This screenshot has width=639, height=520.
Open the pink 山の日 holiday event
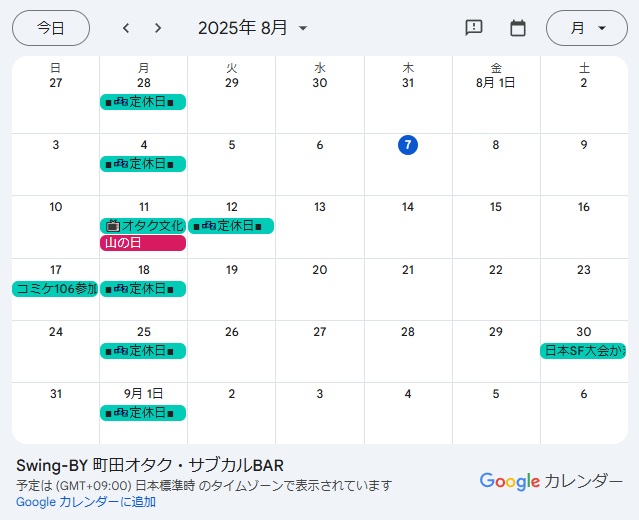[x=143, y=243]
